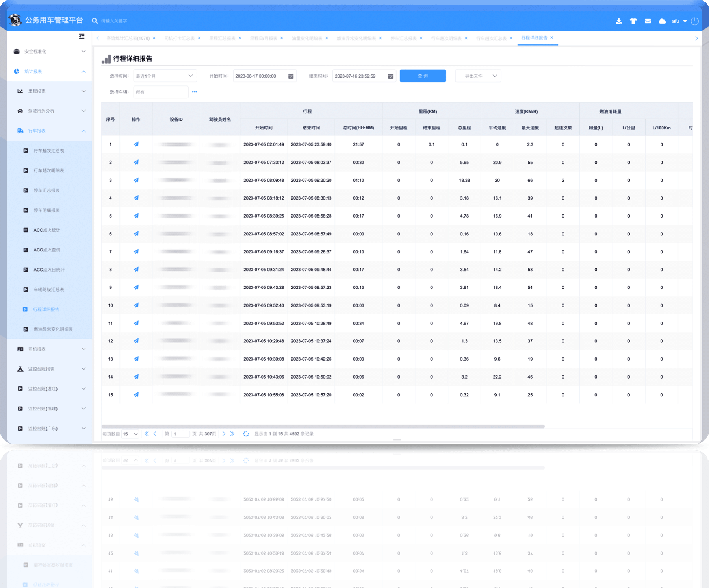The image size is (709, 588).
Task: Open 行车趟次汇总表 in sidebar
Action: click(49, 151)
